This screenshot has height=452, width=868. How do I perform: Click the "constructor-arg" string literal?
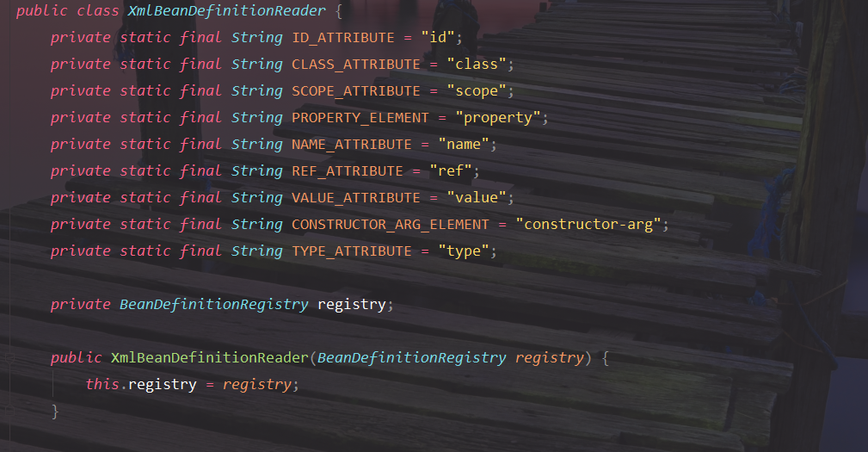[x=588, y=224]
